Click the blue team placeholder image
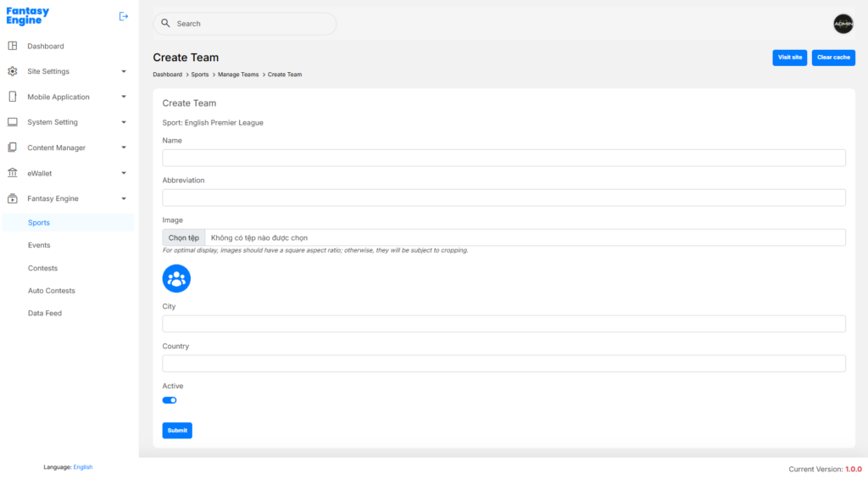The image size is (868, 479). point(176,278)
